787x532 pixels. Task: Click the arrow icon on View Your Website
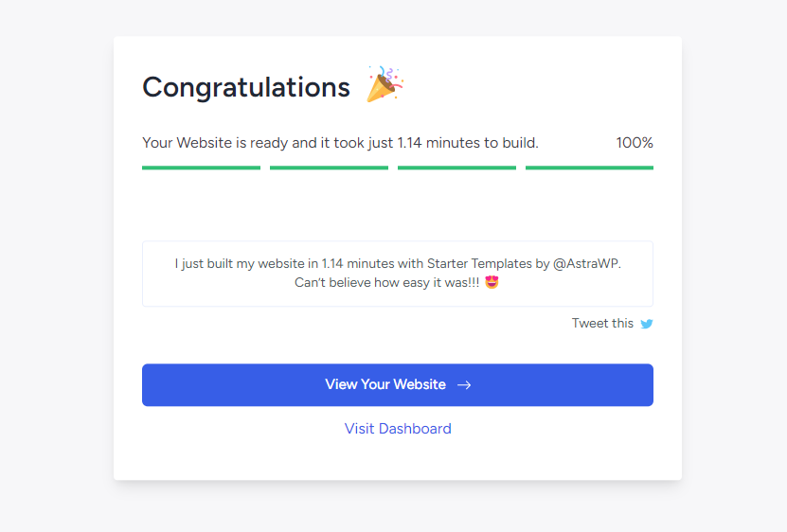(464, 385)
